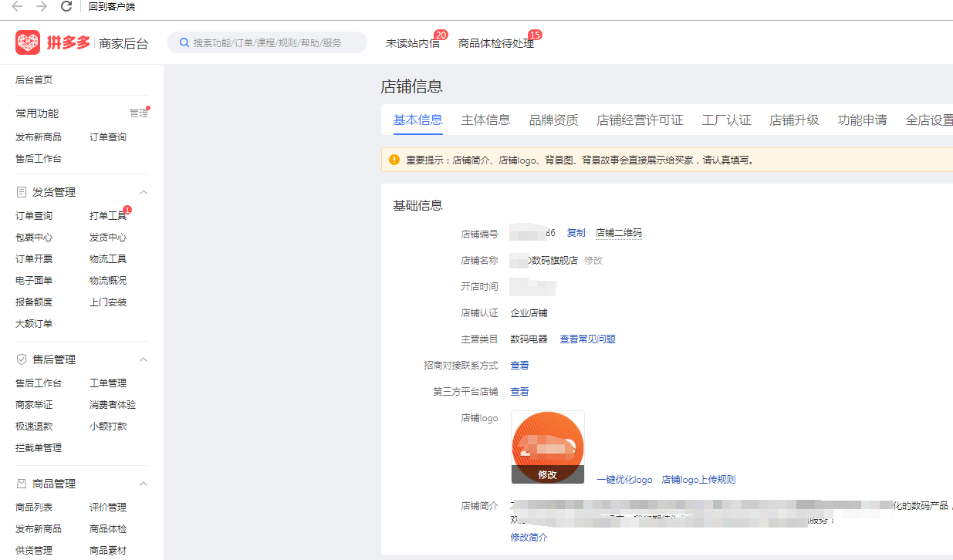
Task: Open the 店铺升级 tab
Action: [x=795, y=120]
